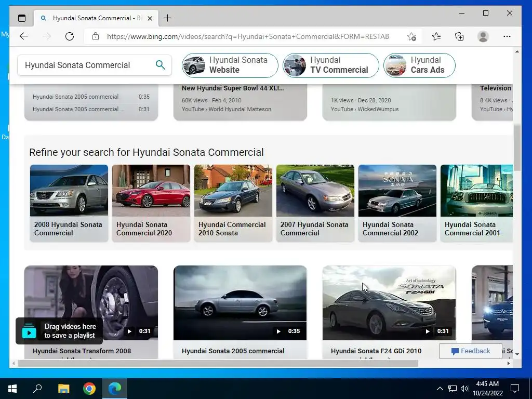This screenshot has width=532, height=399.
Task: Open a new tab with plus icon
Action: pos(168,18)
